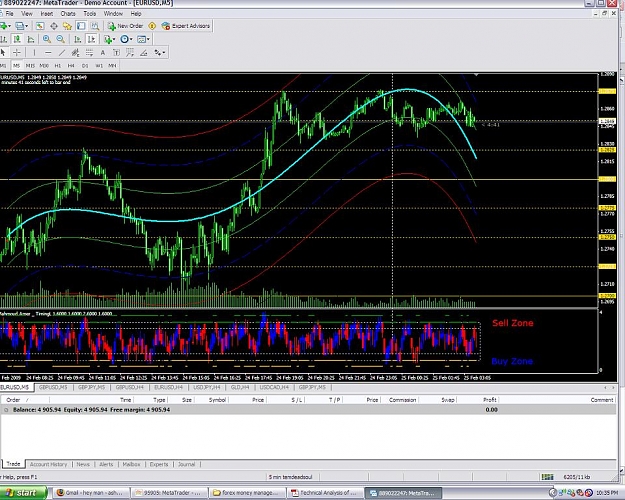Select the angle measurement drawing tool

tap(143, 53)
